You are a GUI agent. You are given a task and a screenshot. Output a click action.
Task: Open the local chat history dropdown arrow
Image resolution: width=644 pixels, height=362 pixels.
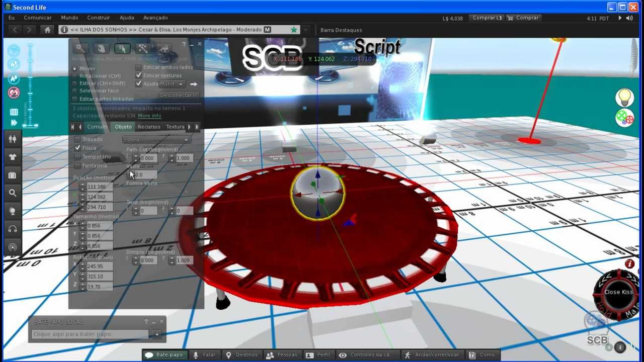tap(157, 334)
